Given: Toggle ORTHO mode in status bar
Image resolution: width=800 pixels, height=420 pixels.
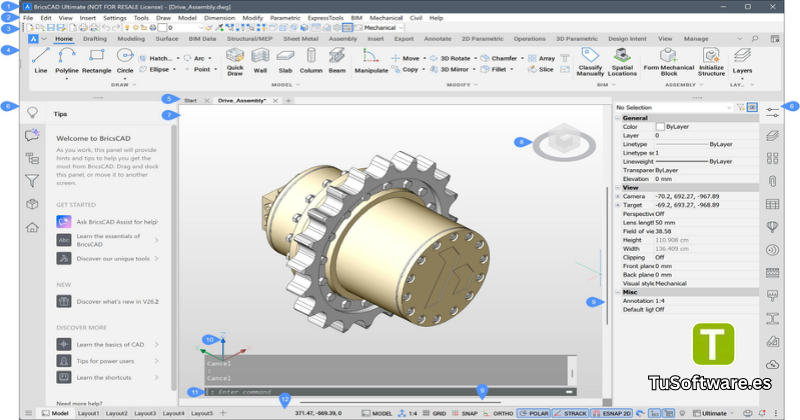Looking at the screenshot, I should (x=498, y=413).
